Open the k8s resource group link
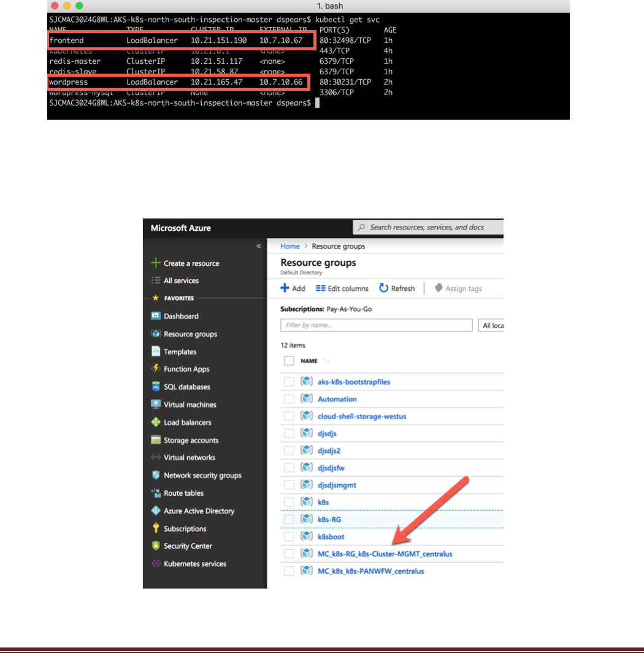Image resolution: width=644 pixels, height=653 pixels. point(323,502)
